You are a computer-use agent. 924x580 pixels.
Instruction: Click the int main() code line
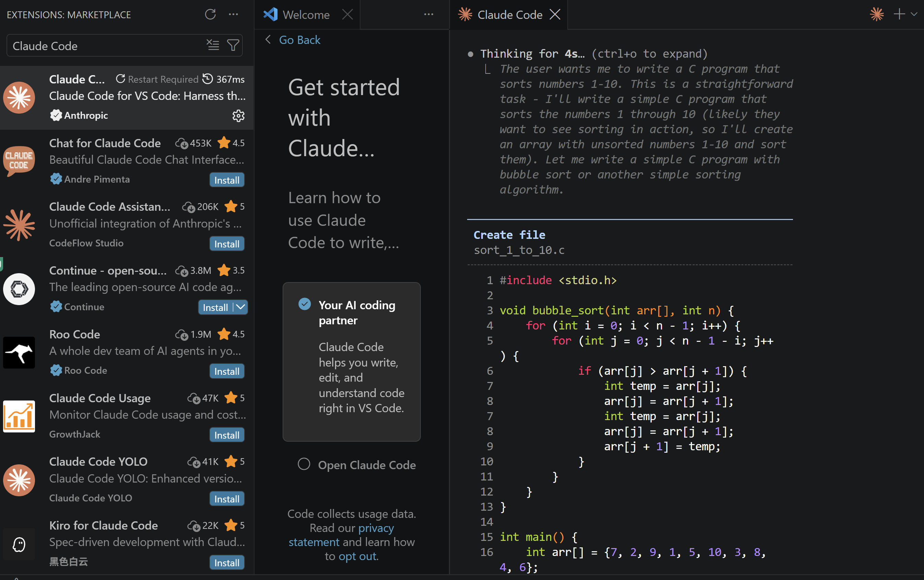click(x=538, y=537)
